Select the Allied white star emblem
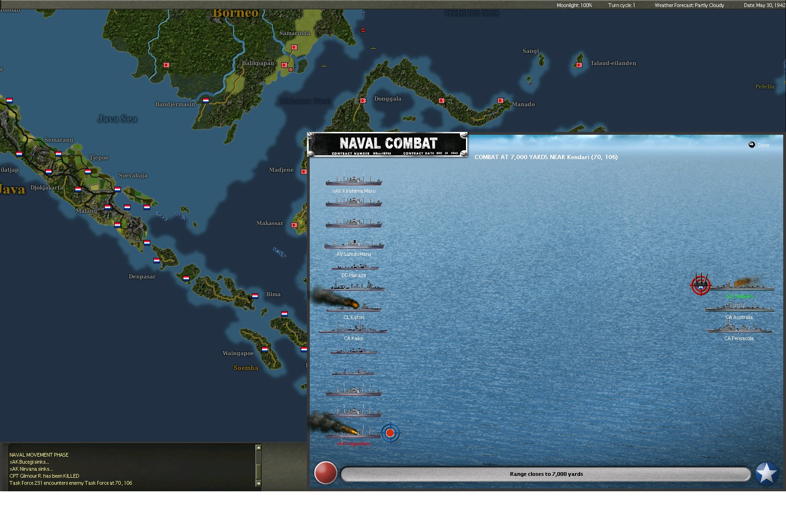Screen dimensions: 786x532 (767, 474)
